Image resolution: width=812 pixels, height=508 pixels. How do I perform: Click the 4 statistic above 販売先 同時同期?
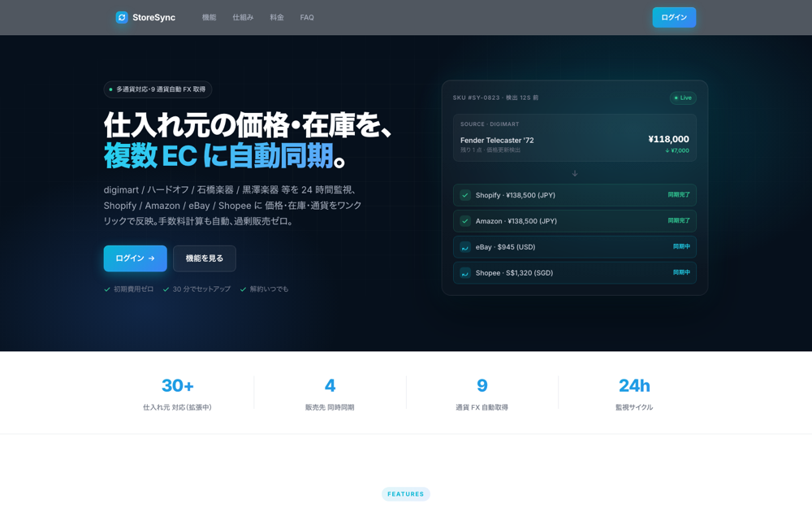[x=330, y=385]
